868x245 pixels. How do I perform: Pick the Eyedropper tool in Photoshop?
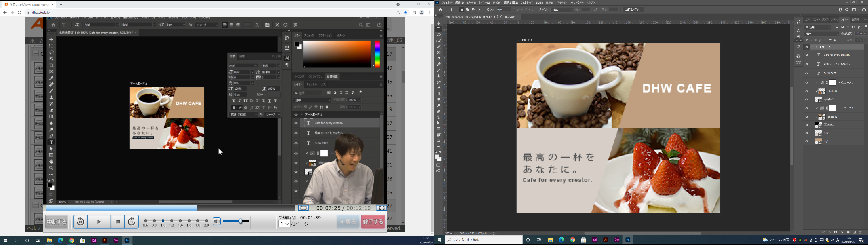pos(439,59)
